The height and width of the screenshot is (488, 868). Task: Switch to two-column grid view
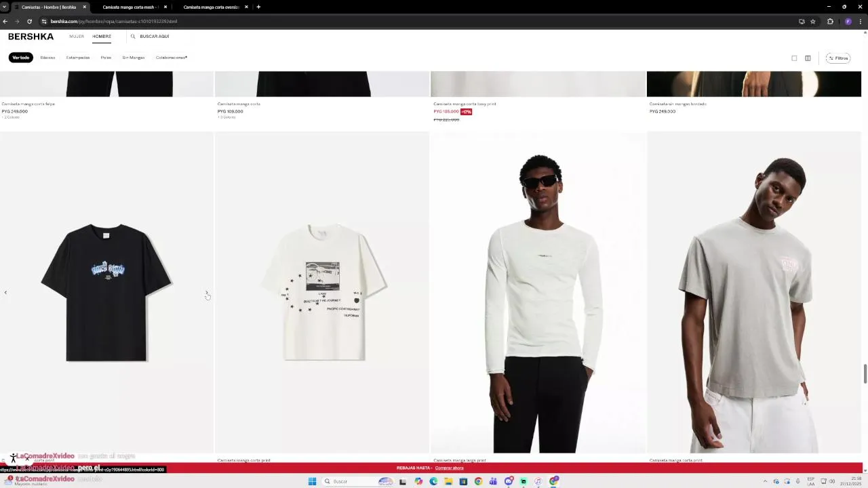point(808,58)
